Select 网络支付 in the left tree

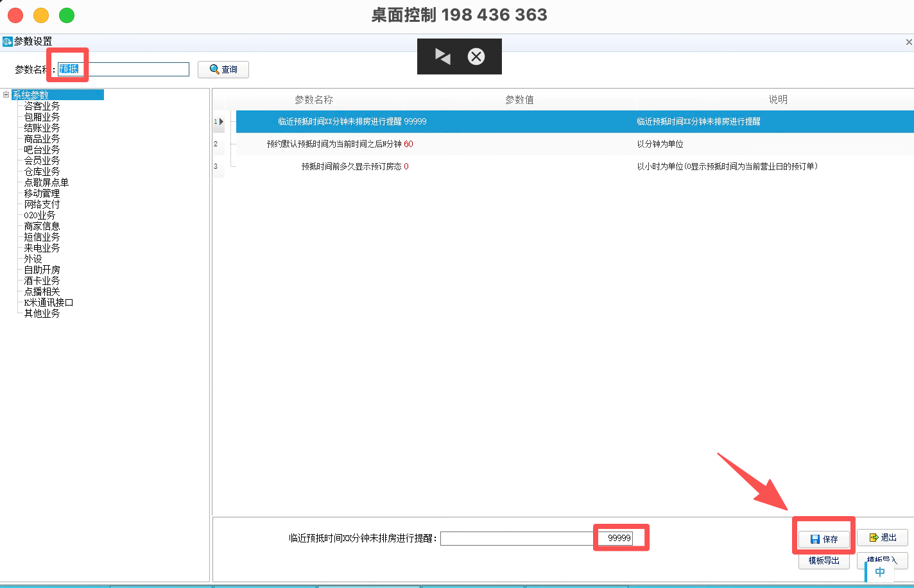coord(41,203)
